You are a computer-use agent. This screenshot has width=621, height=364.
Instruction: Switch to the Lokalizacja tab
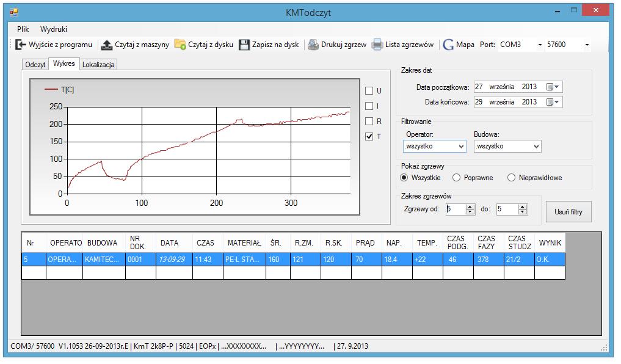(98, 65)
